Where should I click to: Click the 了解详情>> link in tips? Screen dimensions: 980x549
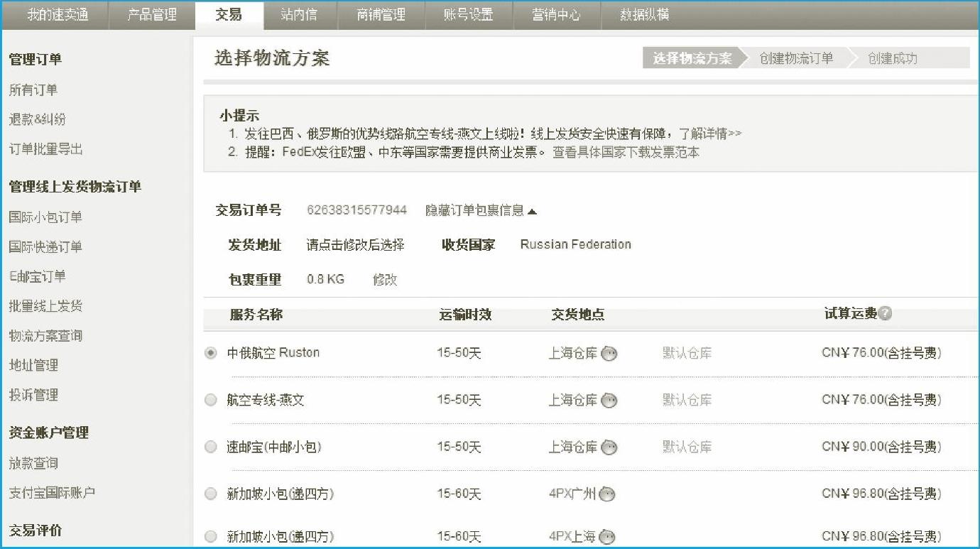[710, 133]
